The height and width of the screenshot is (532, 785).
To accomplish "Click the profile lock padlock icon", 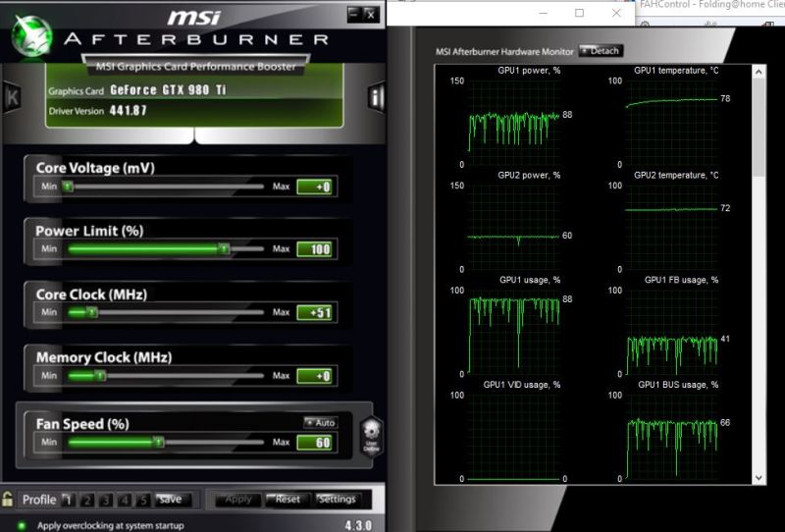I will pyautogui.click(x=8, y=499).
